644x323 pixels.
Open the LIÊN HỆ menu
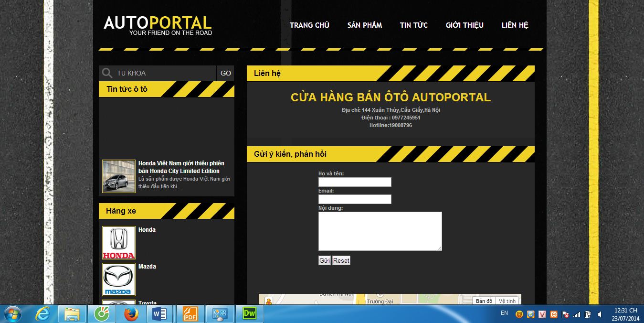click(515, 25)
